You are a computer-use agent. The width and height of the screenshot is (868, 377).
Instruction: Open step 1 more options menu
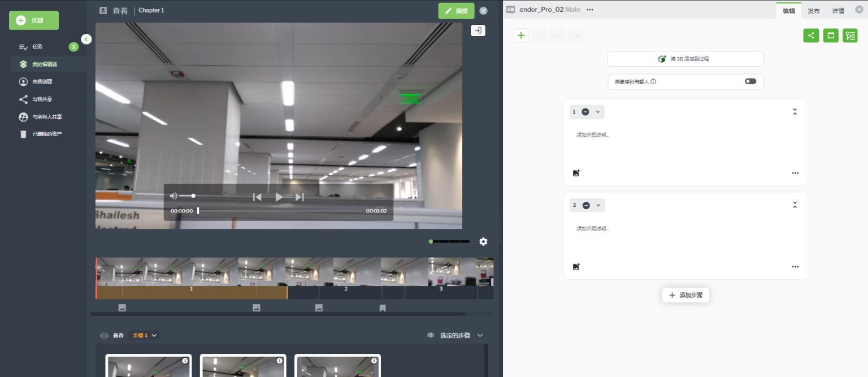click(x=795, y=173)
